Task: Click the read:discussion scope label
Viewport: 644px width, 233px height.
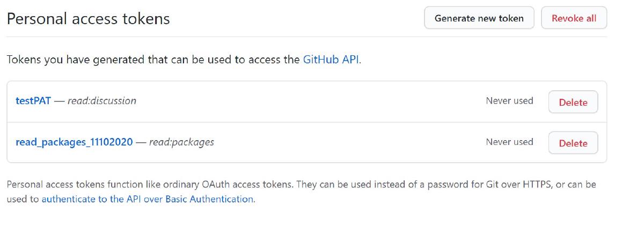Action: click(x=102, y=101)
